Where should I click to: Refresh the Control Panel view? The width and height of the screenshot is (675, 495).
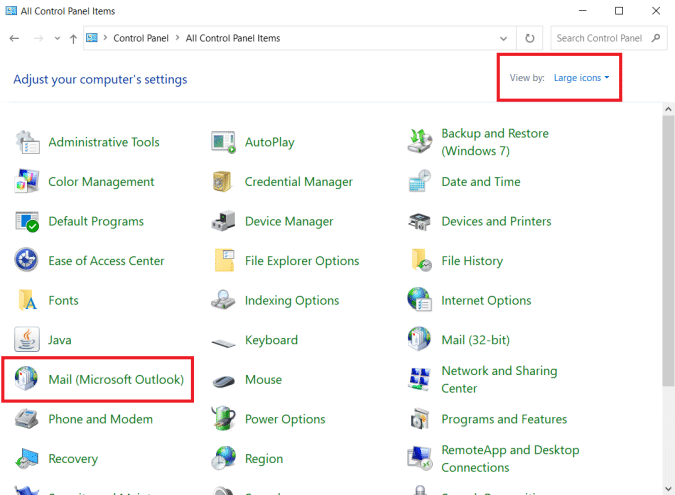click(x=529, y=38)
